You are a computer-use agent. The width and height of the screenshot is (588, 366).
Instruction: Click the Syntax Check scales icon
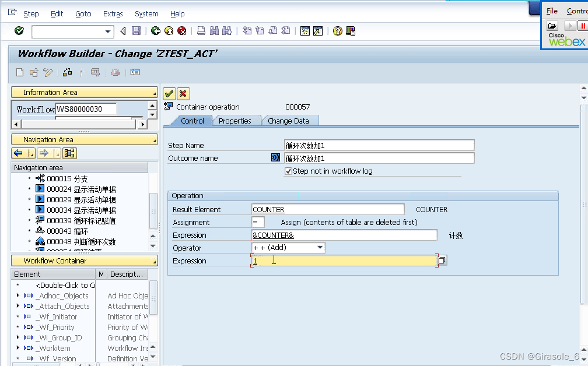coord(68,72)
